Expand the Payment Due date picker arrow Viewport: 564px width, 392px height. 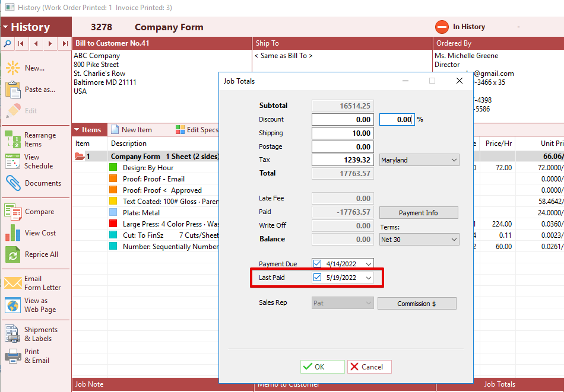pyautogui.click(x=368, y=264)
